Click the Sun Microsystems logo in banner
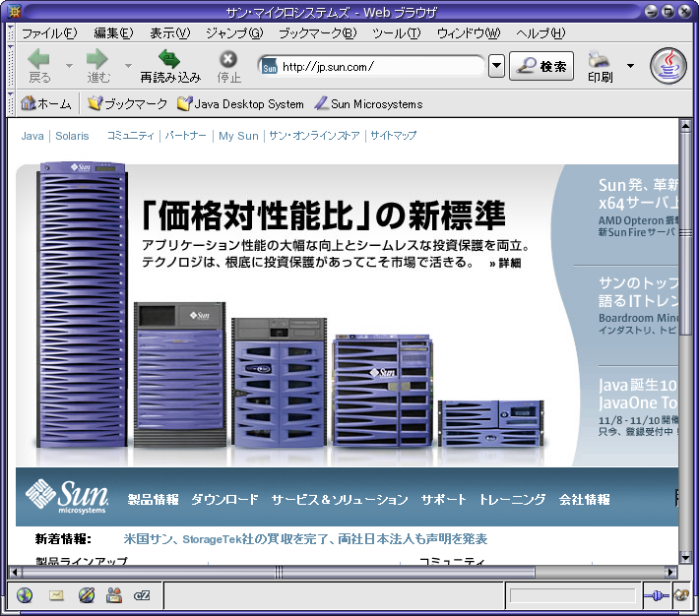This screenshot has height=616, width=699. pyautogui.click(x=67, y=496)
